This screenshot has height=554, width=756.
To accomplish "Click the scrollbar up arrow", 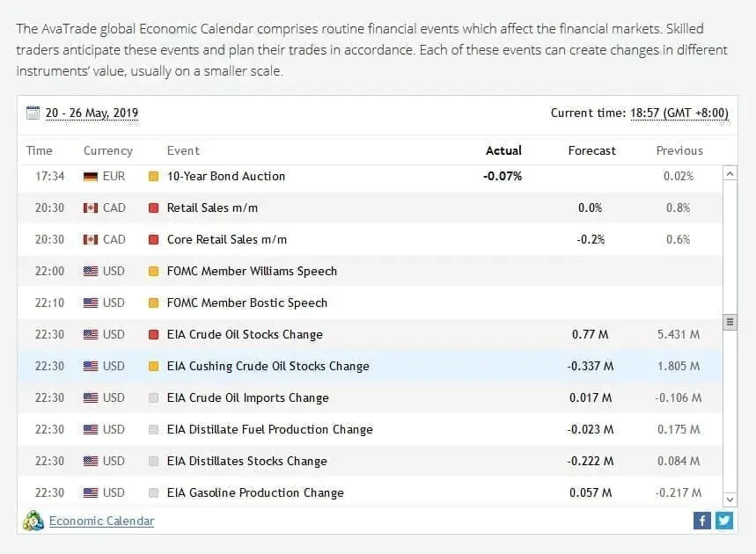I will [x=730, y=173].
